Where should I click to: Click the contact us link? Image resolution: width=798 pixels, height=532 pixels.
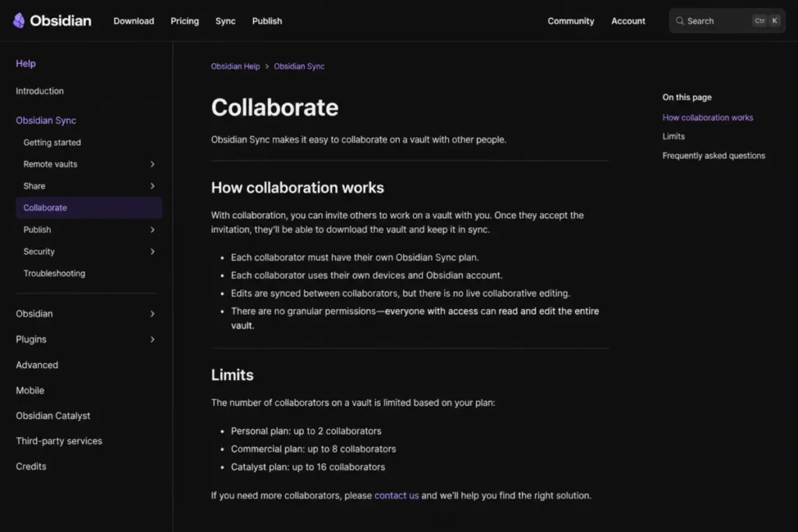[397, 495]
